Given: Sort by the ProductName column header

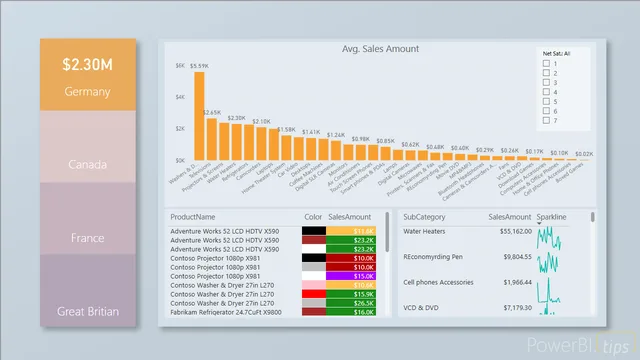Looking at the screenshot, I should 193,217.
